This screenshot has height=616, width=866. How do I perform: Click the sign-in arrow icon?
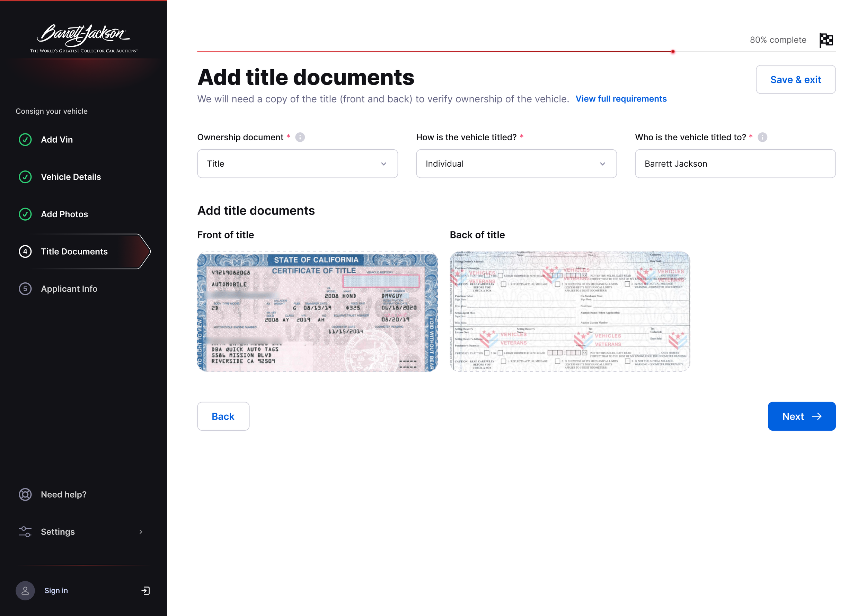click(x=145, y=591)
